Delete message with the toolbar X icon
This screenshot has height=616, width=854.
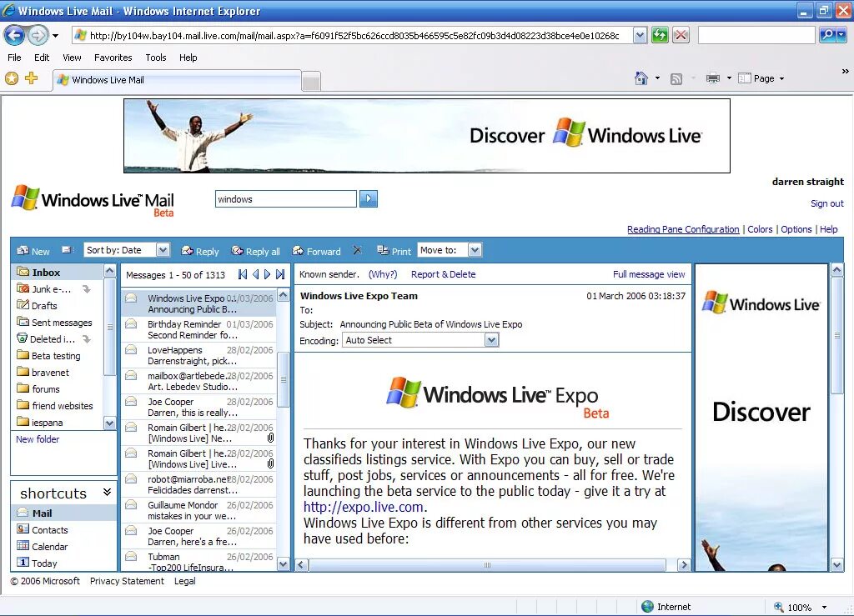coord(357,250)
